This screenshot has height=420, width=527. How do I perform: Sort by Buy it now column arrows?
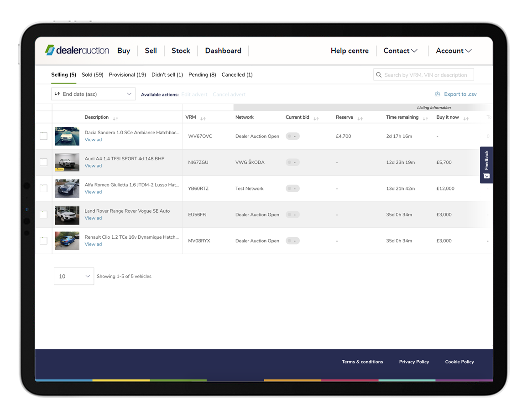pos(466,119)
